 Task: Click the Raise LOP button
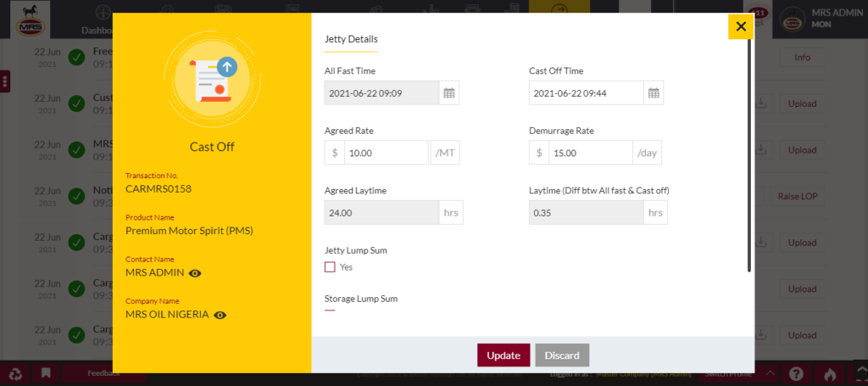pyautogui.click(x=798, y=196)
